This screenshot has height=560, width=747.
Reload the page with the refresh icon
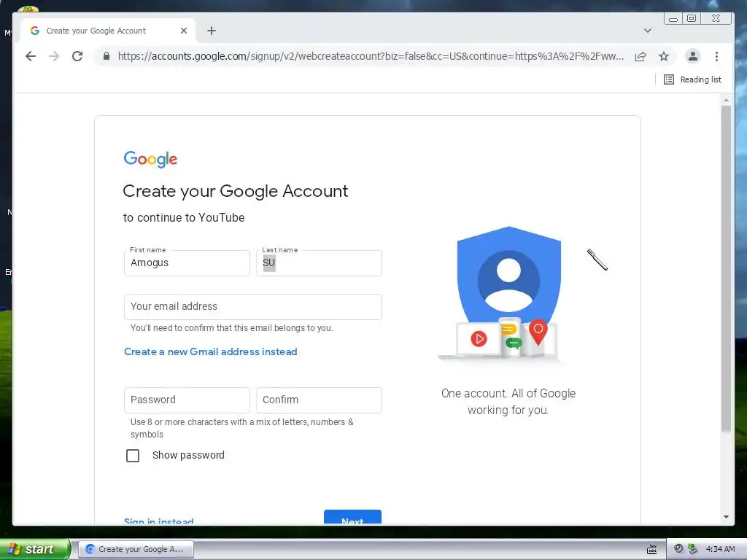[77, 56]
